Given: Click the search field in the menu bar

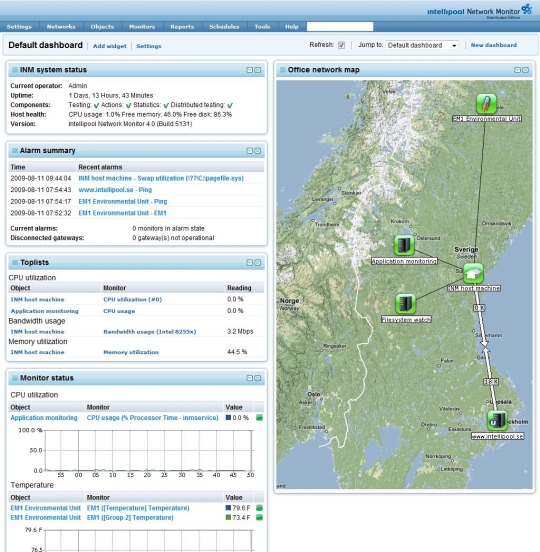Looking at the screenshot, I should [340, 27].
